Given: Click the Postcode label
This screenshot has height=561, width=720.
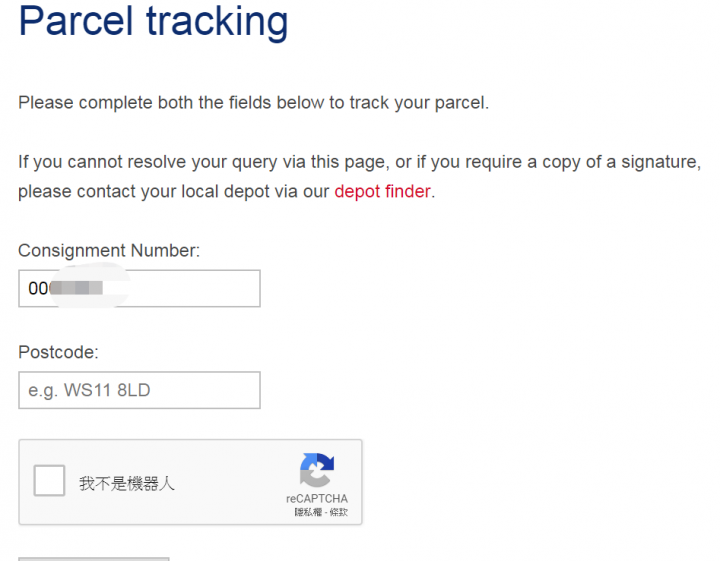Looking at the screenshot, I should point(58,352).
